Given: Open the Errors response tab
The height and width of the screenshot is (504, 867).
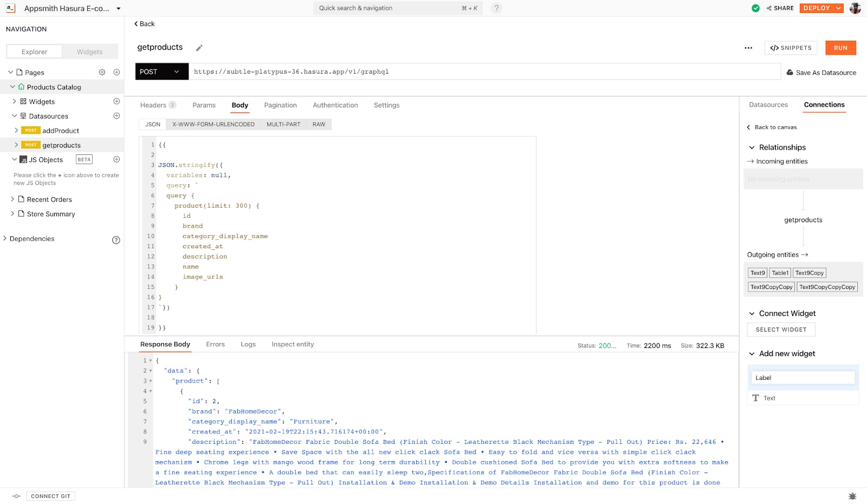Looking at the screenshot, I should coord(215,345).
